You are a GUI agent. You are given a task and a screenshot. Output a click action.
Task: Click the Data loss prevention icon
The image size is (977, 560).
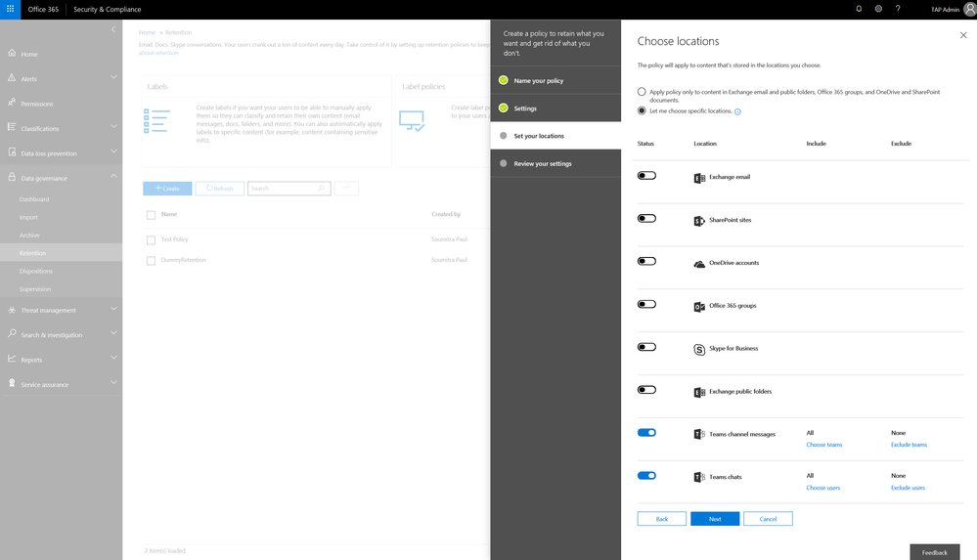[12, 152]
